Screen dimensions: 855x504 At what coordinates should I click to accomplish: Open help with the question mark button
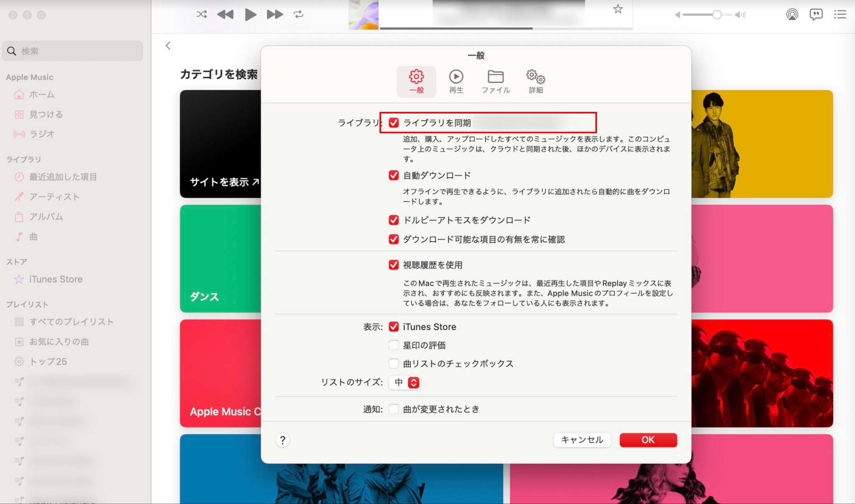pos(283,440)
